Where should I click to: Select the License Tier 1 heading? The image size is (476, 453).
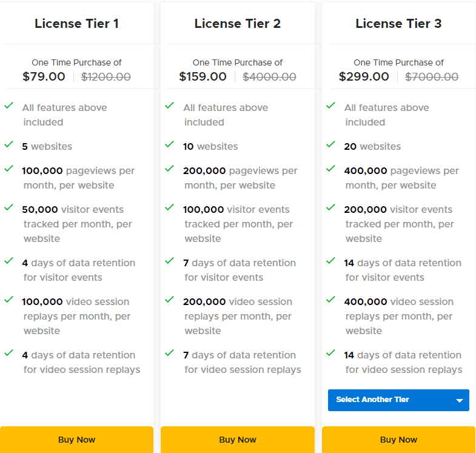click(x=76, y=24)
